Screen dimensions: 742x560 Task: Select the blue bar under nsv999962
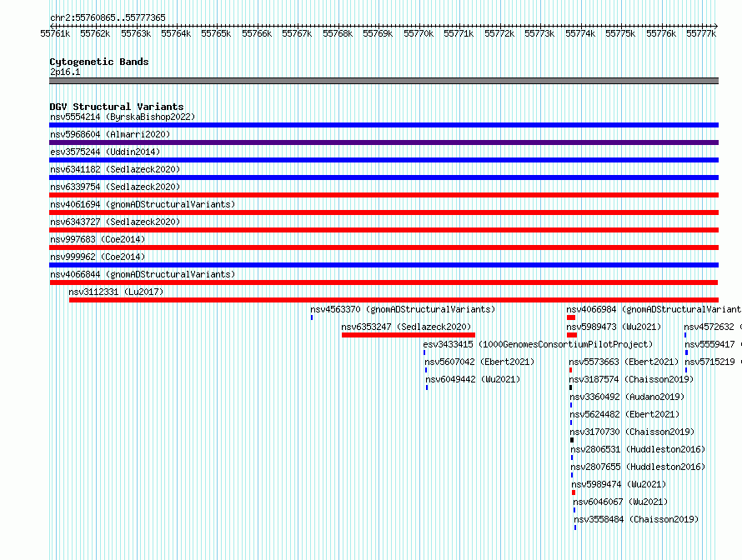click(x=384, y=265)
